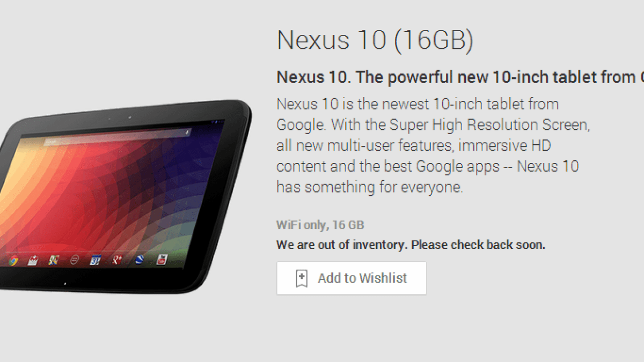Viewport: 644px width, 362px height.
Task: Click the Google search bar on tablet screen
Action: 117,137
